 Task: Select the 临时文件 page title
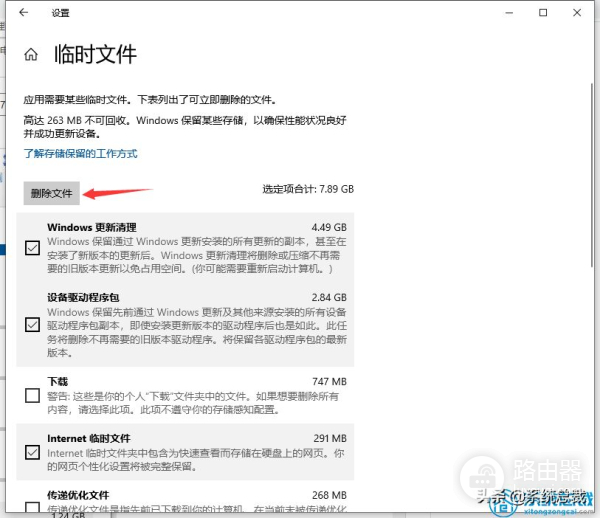[x=95, y=54]
